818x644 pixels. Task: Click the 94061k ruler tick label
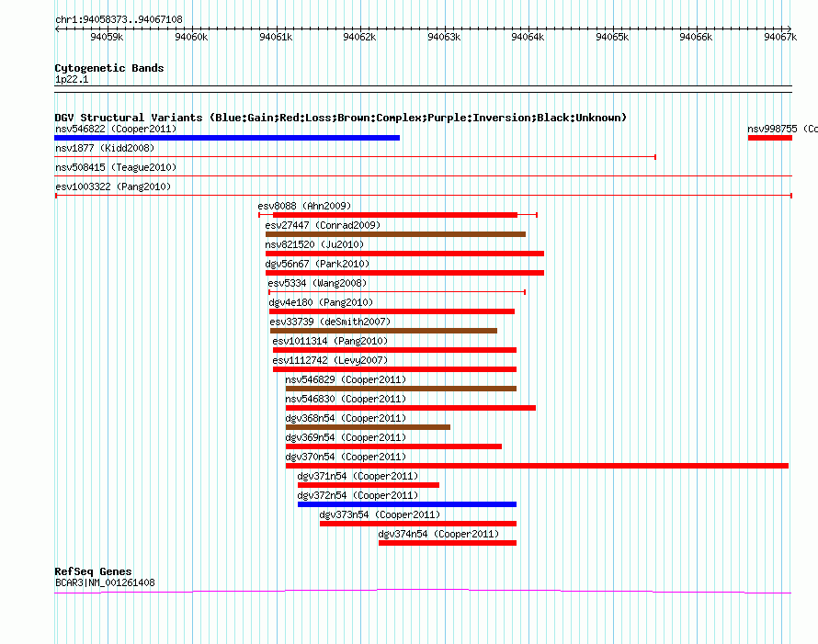pyautogui.click(x=276, y=37)
